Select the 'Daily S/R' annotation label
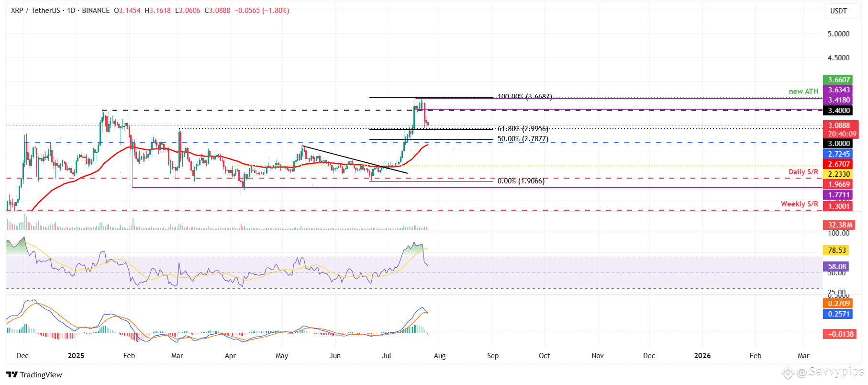Viewport: 868px width, 385px height. coord(803,171)
